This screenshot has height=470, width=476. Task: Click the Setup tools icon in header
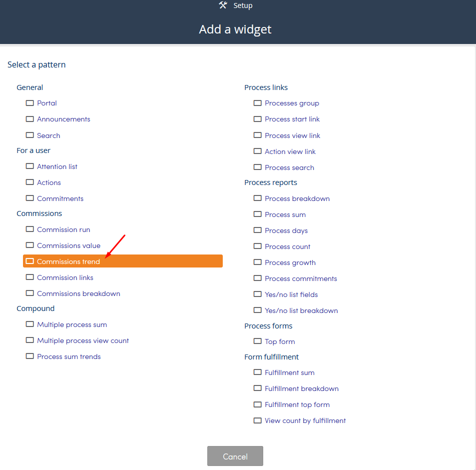click(x=223, y=5)
